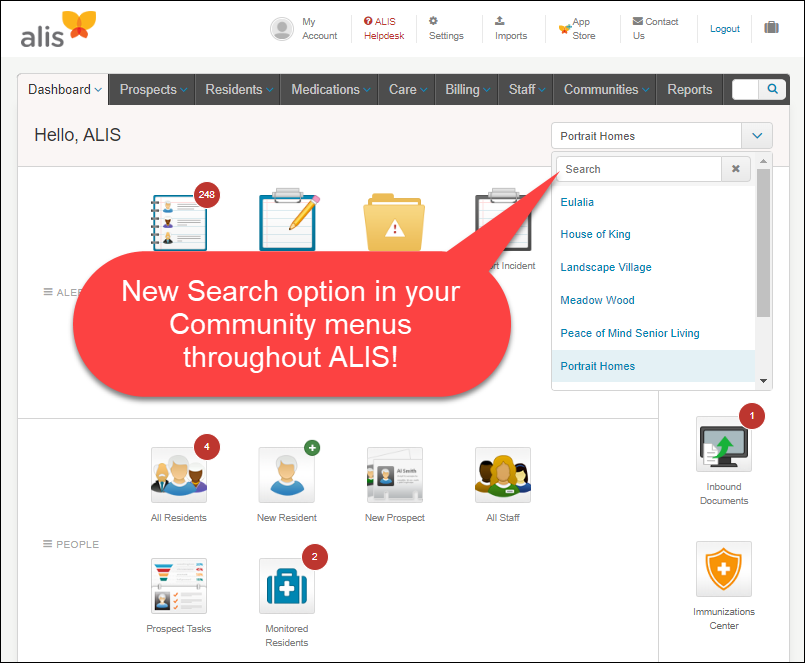The image size is (805, 663).
Task: Expand the Care menu
Action: [x=407, y=89]
